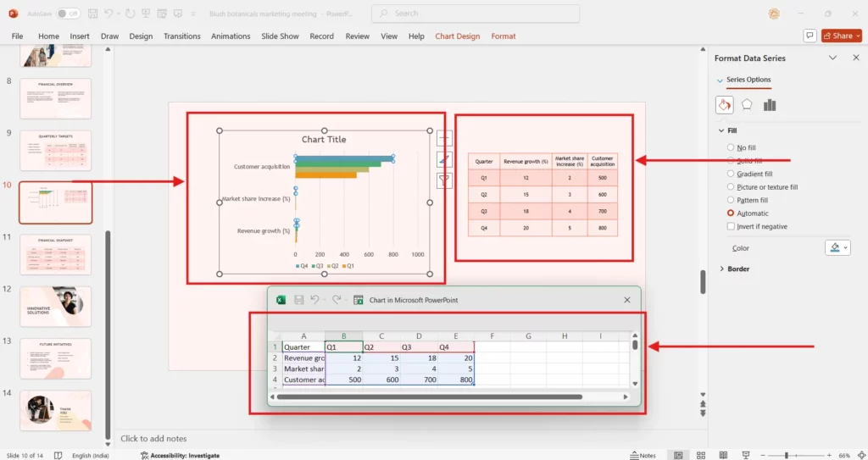
Task: Switch to Slide Sorter view in status bar
Action: (699, 455)
